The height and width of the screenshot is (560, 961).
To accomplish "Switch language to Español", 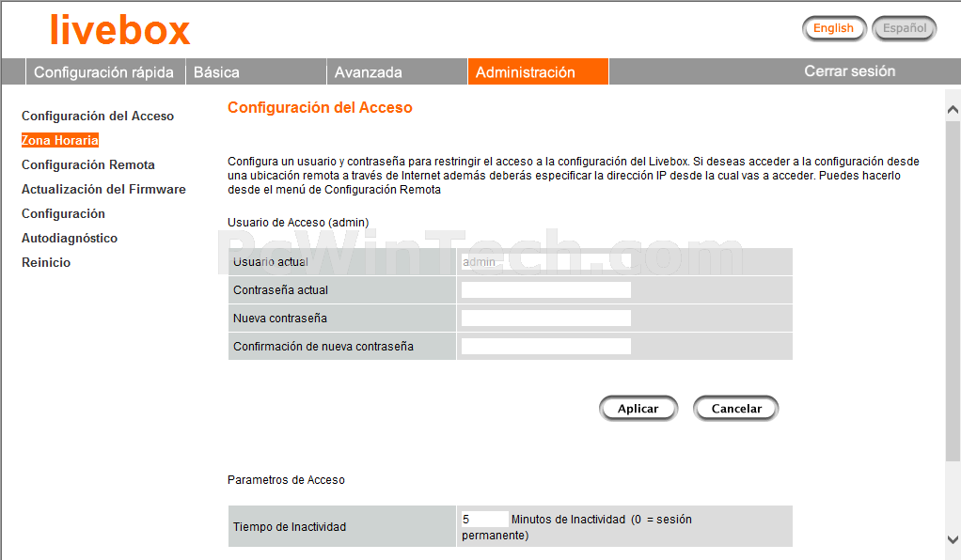I will [x=905, y=28].
